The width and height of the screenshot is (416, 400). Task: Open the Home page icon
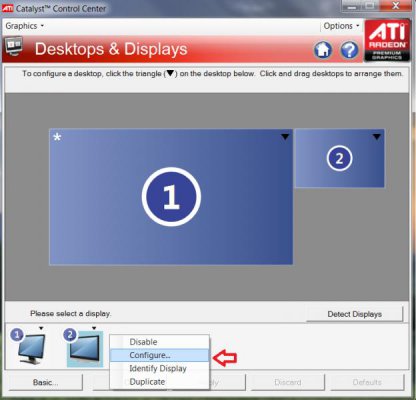[323, 50]
